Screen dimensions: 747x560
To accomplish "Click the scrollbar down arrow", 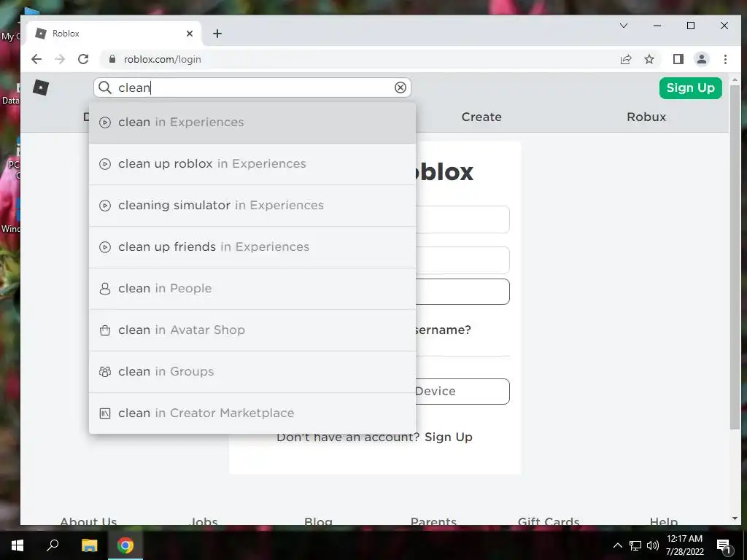I will point(735,518).
